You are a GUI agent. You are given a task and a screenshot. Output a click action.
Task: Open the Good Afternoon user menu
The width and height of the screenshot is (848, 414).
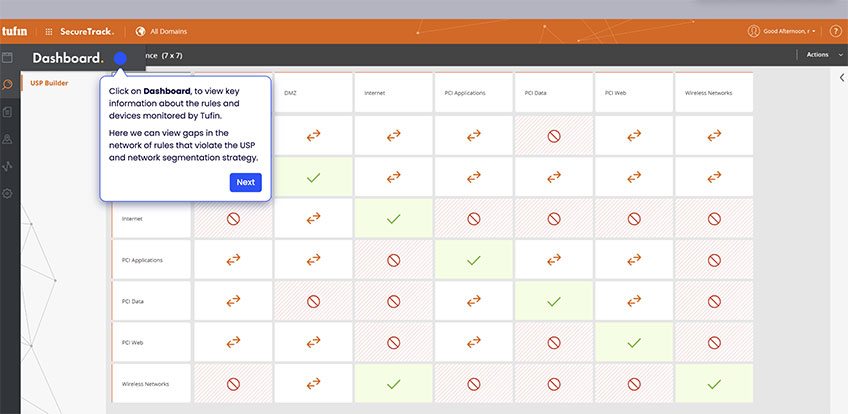pos(786,31)
